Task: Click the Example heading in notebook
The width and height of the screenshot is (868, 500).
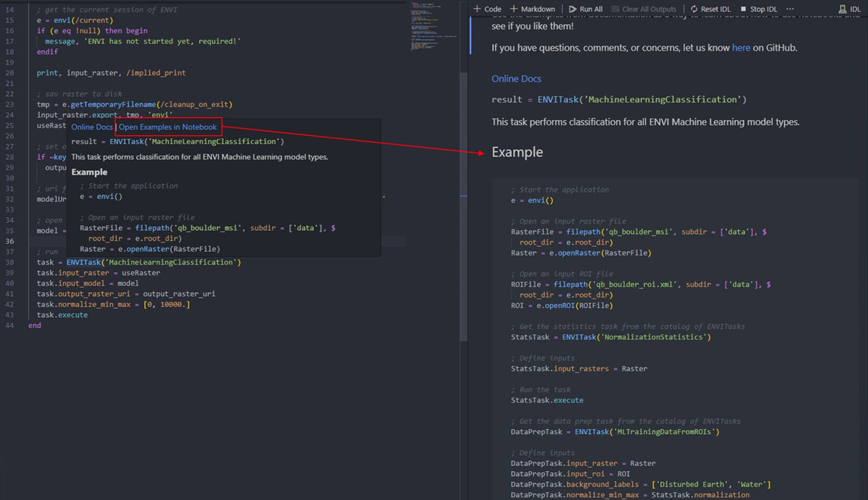Action: (516, 152)
